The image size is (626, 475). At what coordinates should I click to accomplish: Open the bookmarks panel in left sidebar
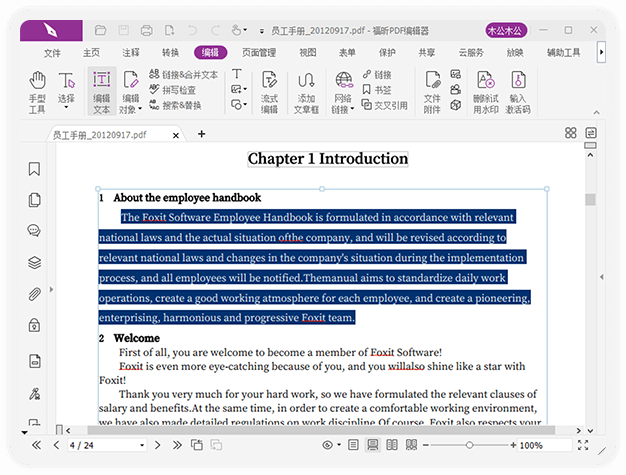pos(34,169)
